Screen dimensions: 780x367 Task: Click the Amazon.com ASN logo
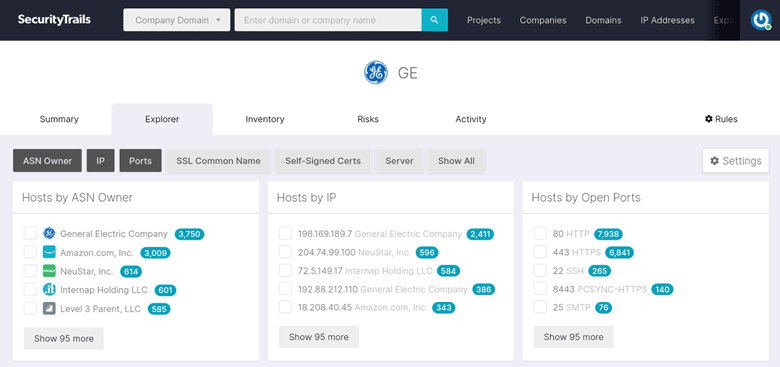[x=49, y=253]
